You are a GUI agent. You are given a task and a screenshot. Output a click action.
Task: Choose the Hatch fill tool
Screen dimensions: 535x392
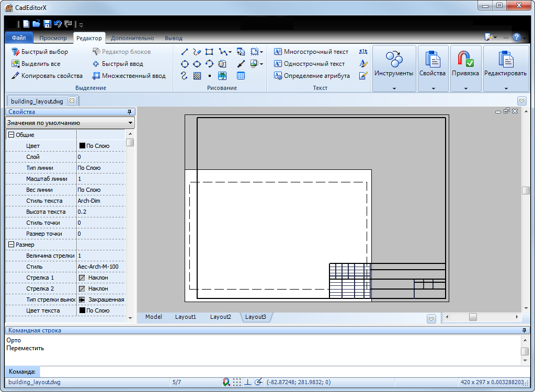[197, 76]
